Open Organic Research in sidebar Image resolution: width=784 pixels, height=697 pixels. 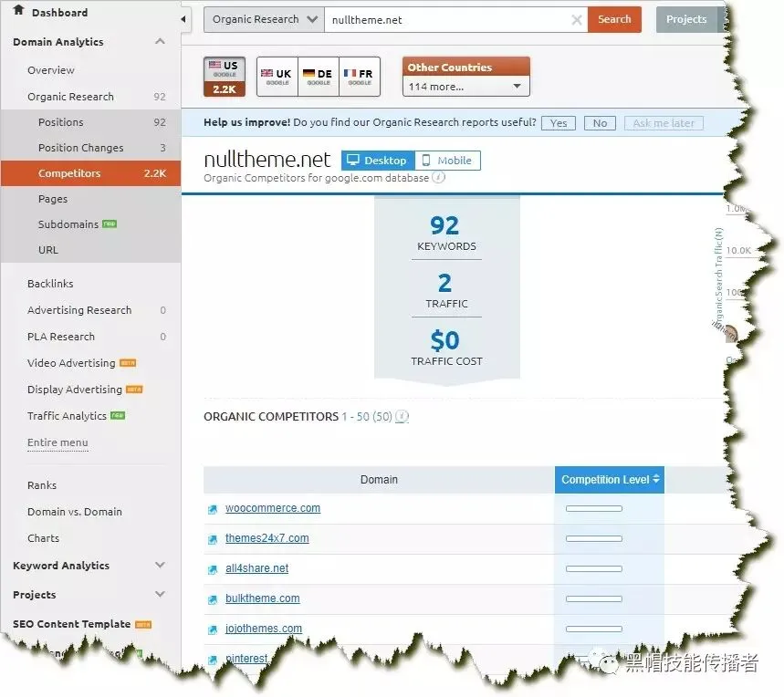70,97
